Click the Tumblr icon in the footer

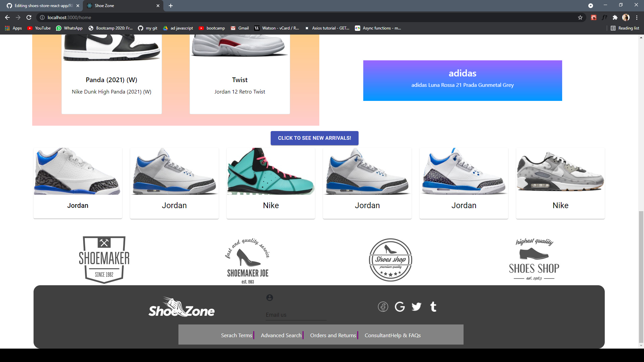coord(433,306)
